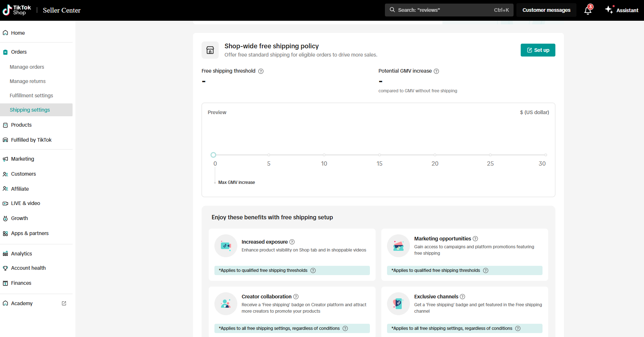Click the search input field
Image resolution: width=644 pixels, height=337 pixels.
[x=443, y=10]
